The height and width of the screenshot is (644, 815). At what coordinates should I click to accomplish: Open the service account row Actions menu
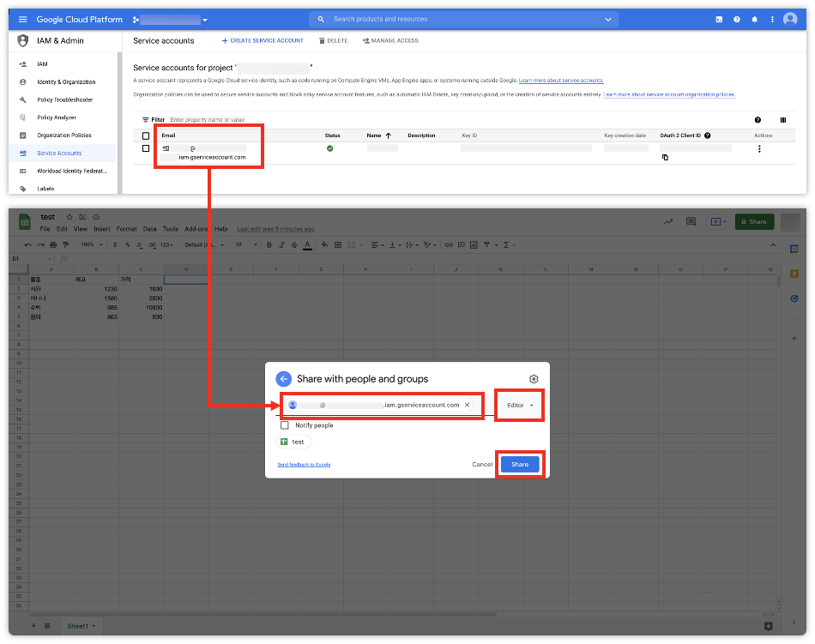click(x=759, y=149)
